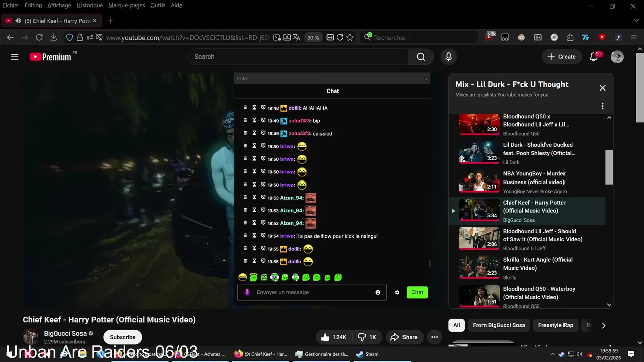Open the Affichage menu

tap(59, 5)
